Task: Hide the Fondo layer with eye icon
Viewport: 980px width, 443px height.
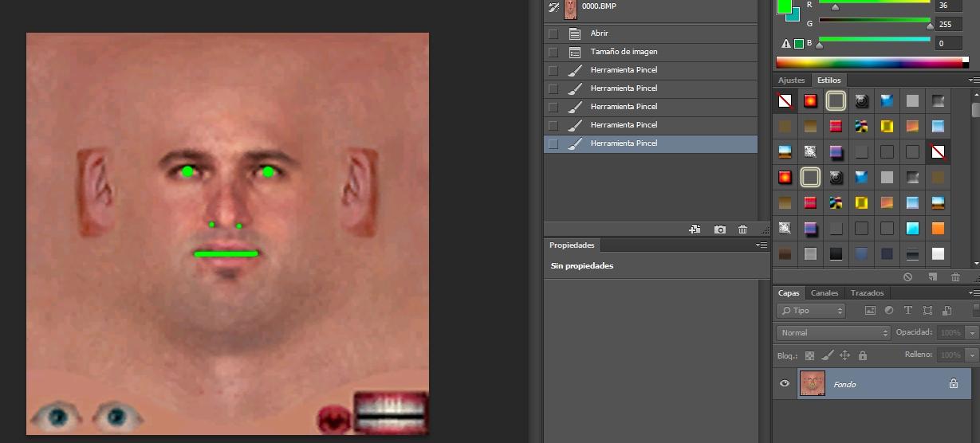Action: tap(785, 383)
